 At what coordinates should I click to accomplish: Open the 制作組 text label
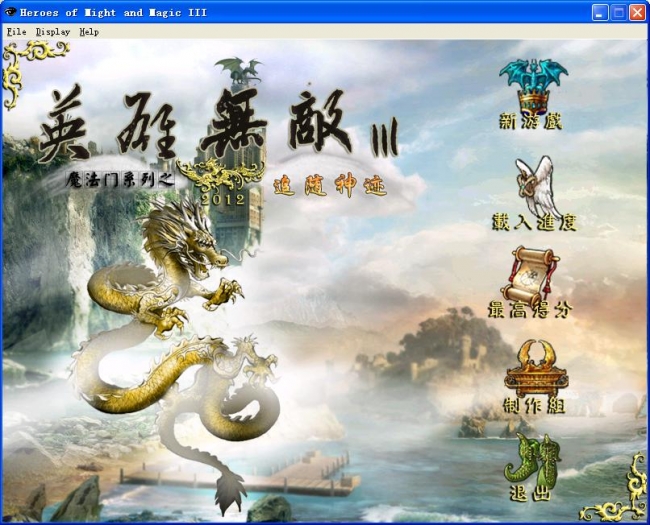536,404
